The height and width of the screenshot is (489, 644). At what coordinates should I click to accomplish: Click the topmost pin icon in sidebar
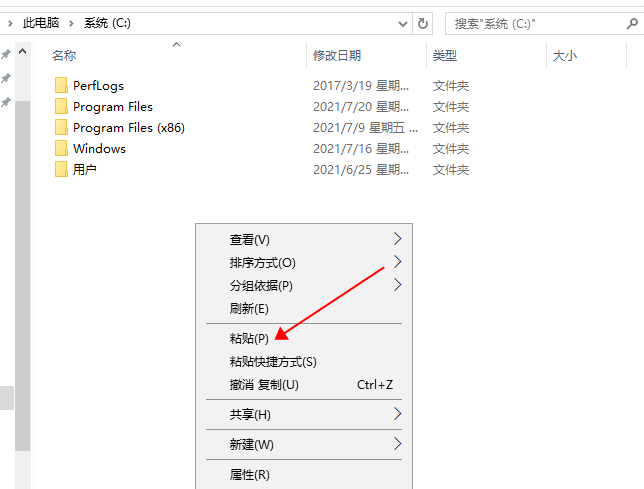pos(6,55)
